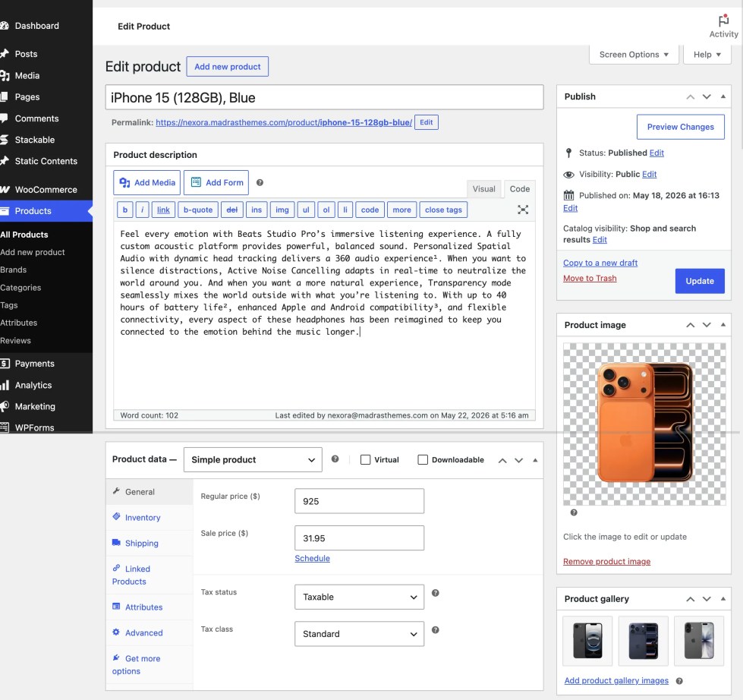Enable the Virtual checkbox
This screenshot has width=743, height=700.
365,460
